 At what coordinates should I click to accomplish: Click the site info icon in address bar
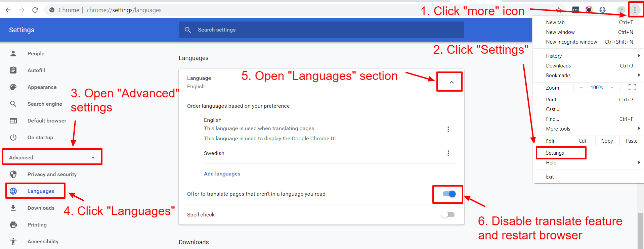coord(52,10)
